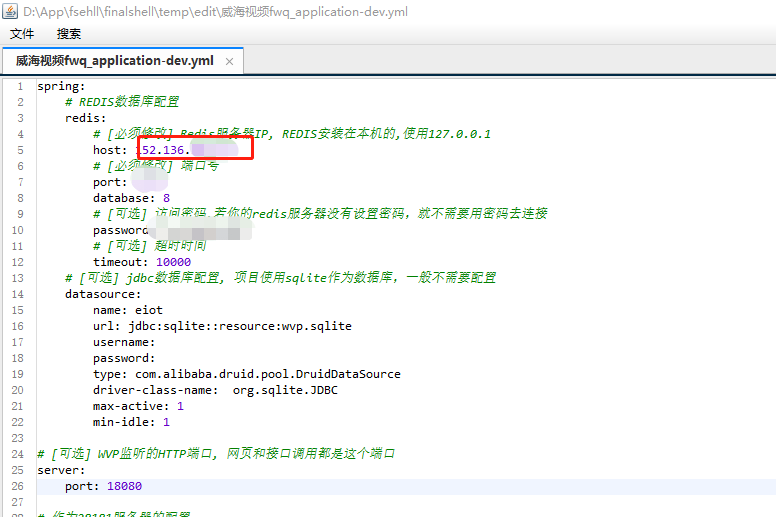Viewport: 776px width, 517px height.
Task: Click the 'port: 18080' line
Action: pos(103,486)
